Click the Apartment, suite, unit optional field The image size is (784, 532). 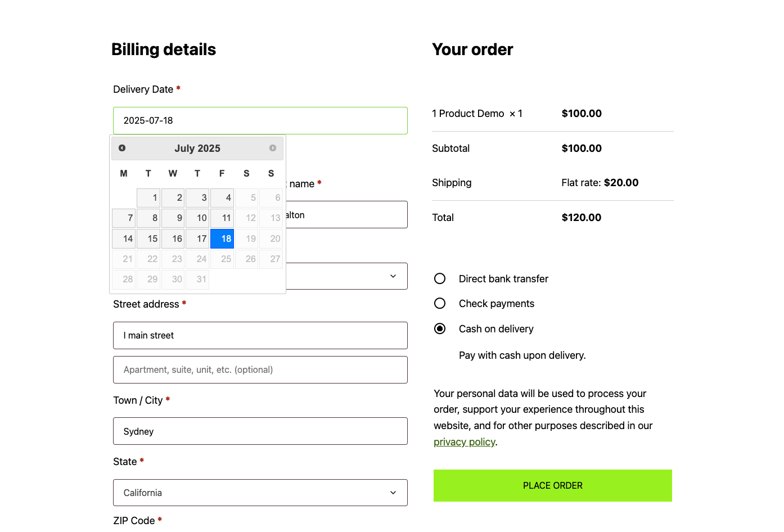(x=260, y=369)
